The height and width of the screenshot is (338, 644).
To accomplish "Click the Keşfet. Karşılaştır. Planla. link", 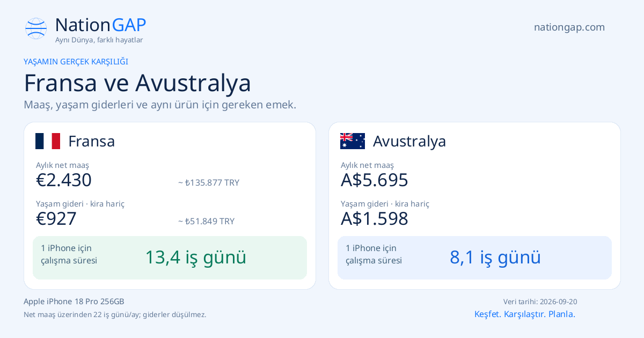I will [525, 314].
